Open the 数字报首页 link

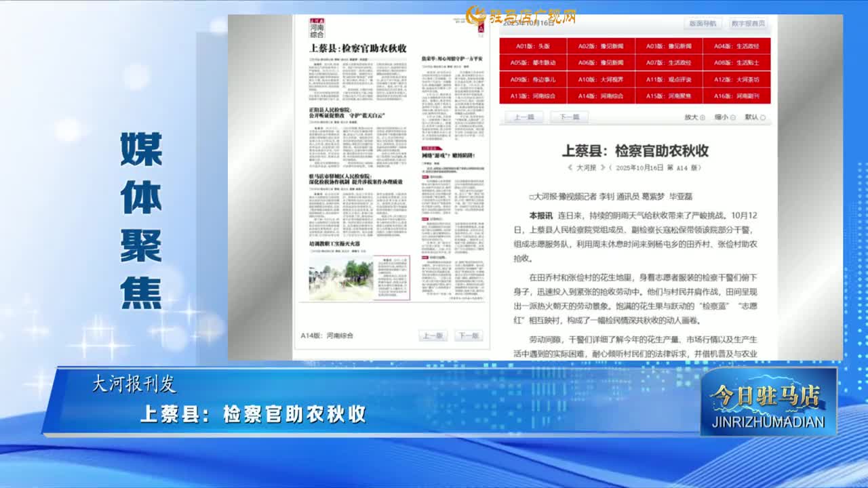[748, 24]
